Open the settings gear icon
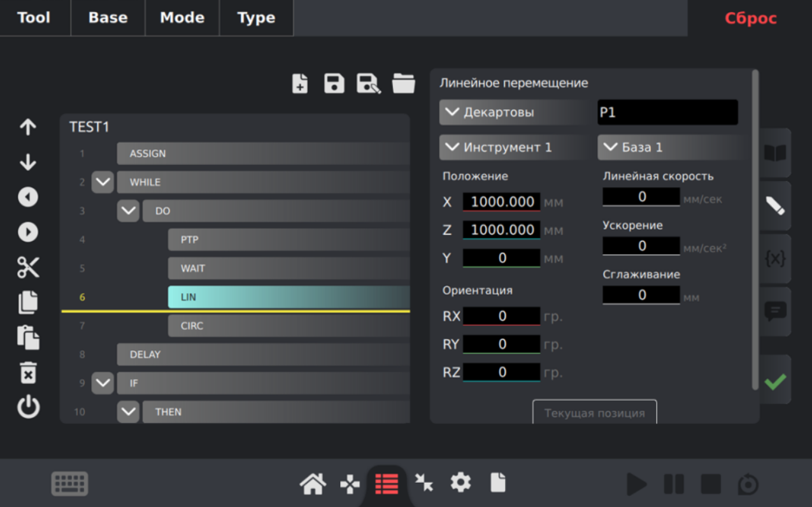812x507 pixels. click(460, 483)
